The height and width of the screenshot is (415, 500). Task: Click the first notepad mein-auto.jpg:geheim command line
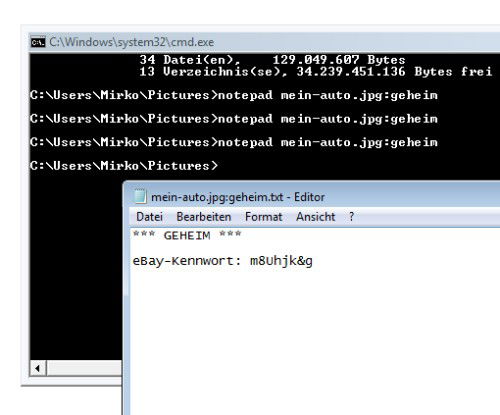click(233, 95)
